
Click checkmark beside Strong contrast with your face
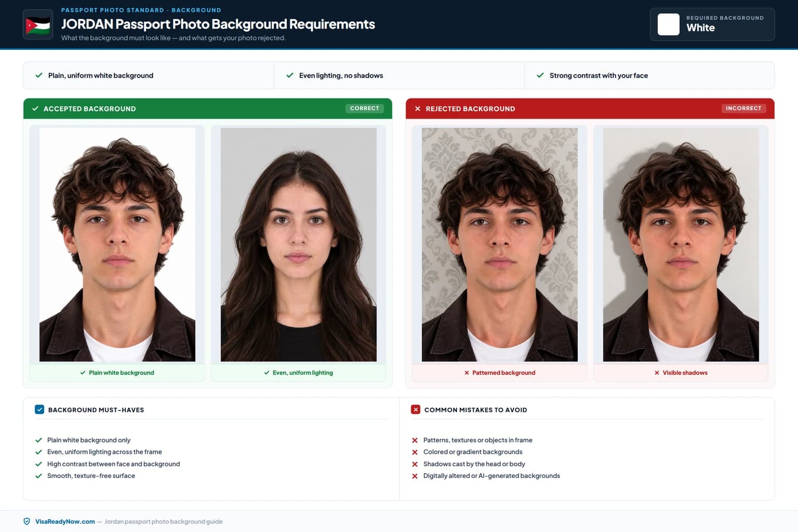(x=540, y=75)
